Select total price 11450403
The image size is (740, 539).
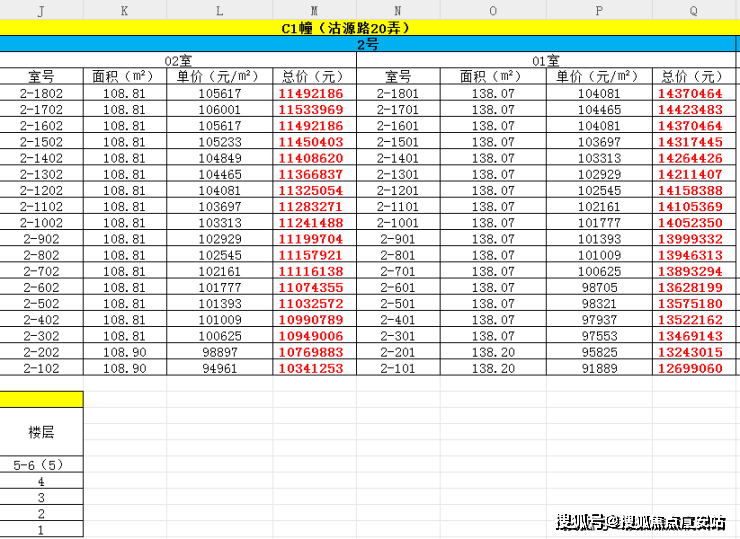point(314,142)
